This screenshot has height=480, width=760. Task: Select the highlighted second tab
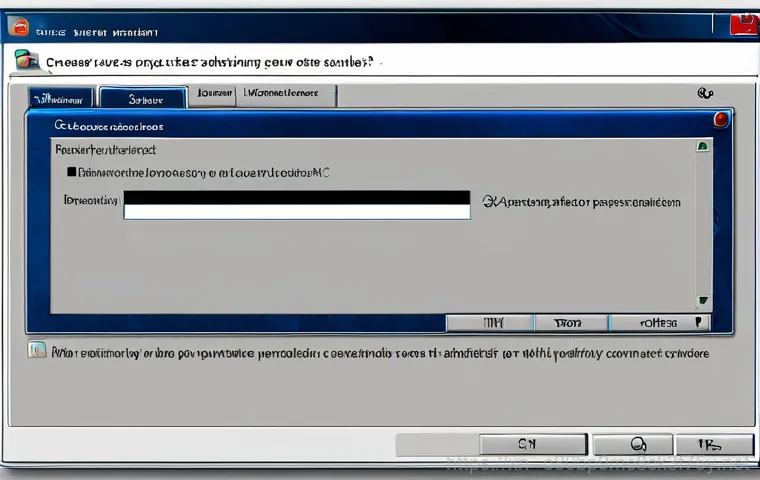pos(142,98)
